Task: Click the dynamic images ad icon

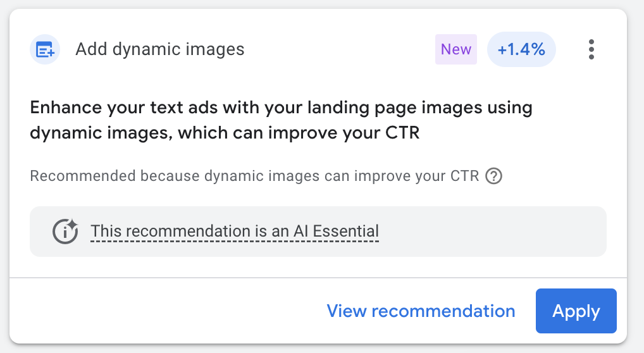Action: click(x=45, y=49)
